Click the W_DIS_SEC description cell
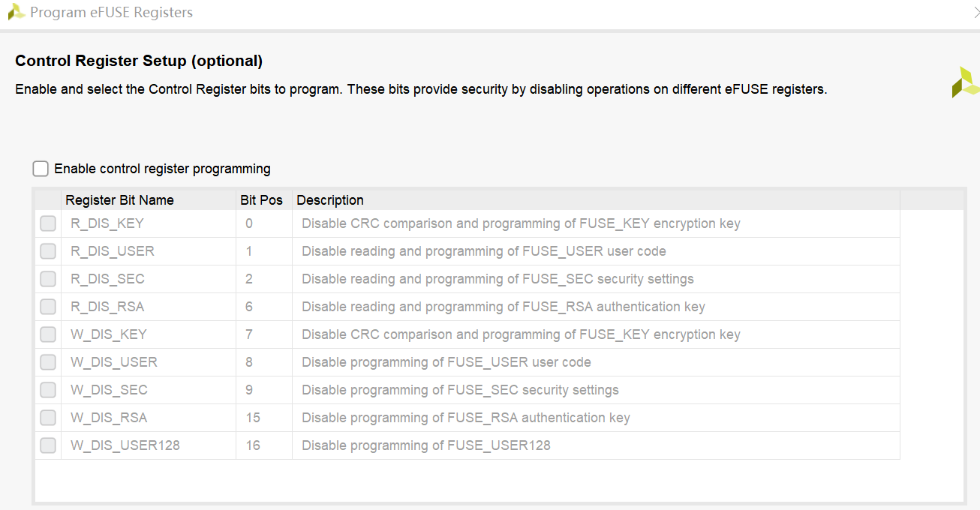This screenshot has height=510, width=980. (460, 390)
